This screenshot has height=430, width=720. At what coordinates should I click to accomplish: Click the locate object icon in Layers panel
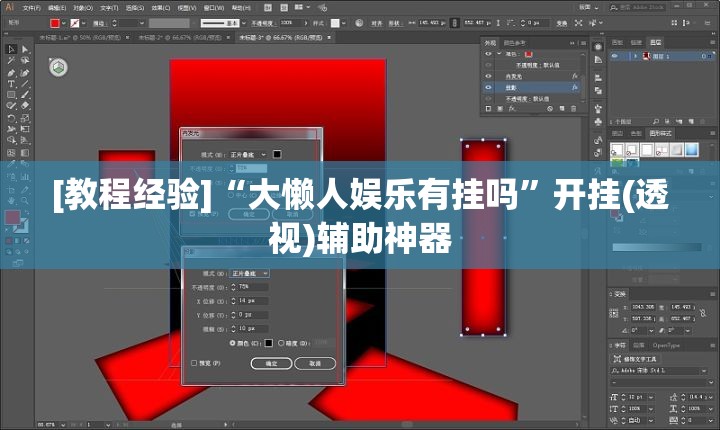point(656,121)
